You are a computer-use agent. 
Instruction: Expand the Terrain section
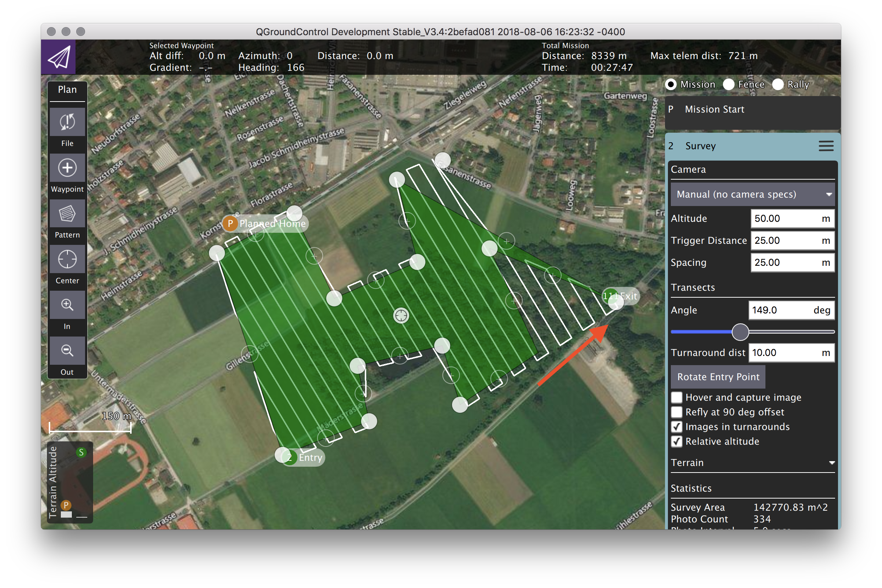[x=752, y=463]
